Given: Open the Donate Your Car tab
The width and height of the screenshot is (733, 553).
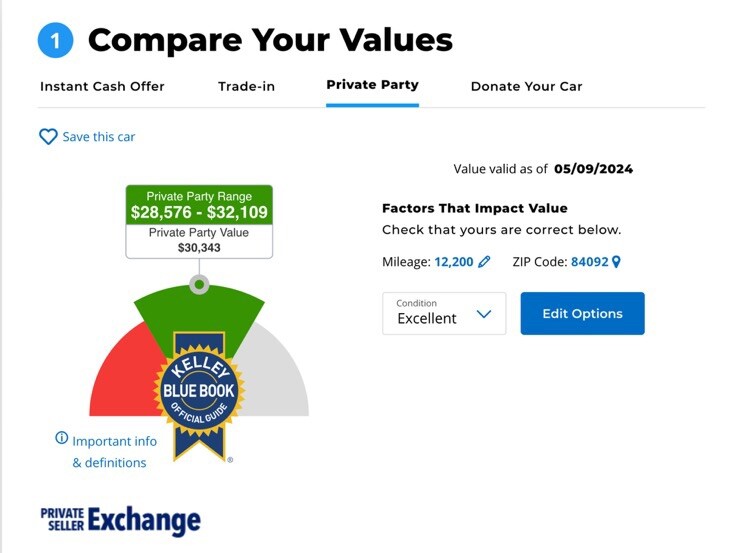Looking at the screenshot, I should [x=526, y=86].
